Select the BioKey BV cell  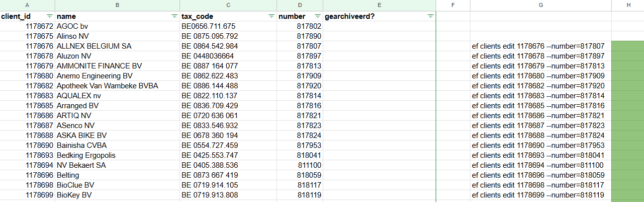pos(117,195)
